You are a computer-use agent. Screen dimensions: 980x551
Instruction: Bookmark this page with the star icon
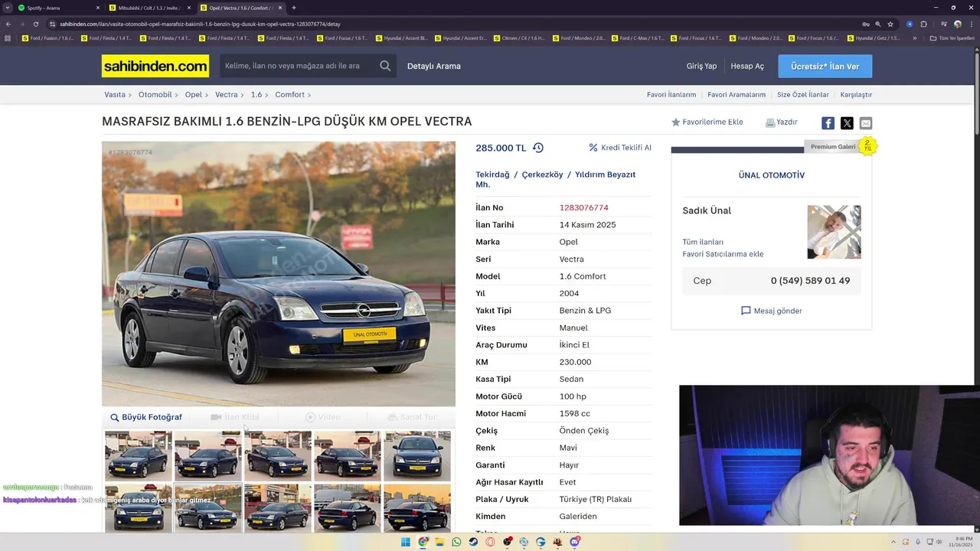click(890, 24)
